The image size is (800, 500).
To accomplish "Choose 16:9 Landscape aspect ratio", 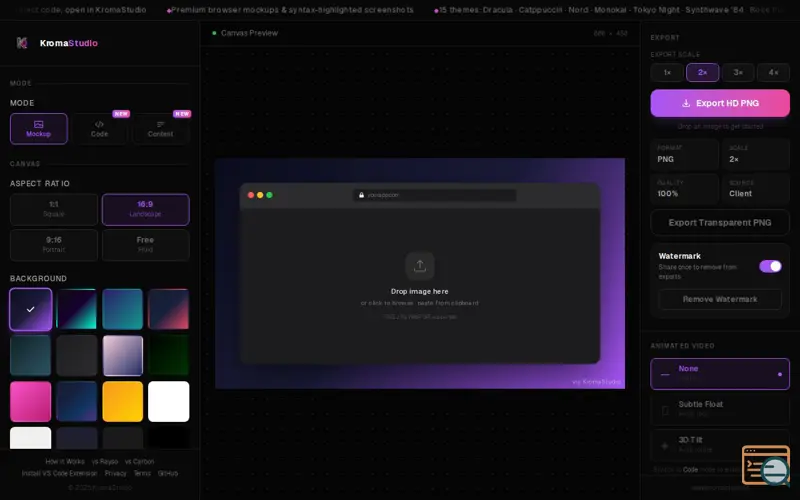I will (x=145, y=209).
